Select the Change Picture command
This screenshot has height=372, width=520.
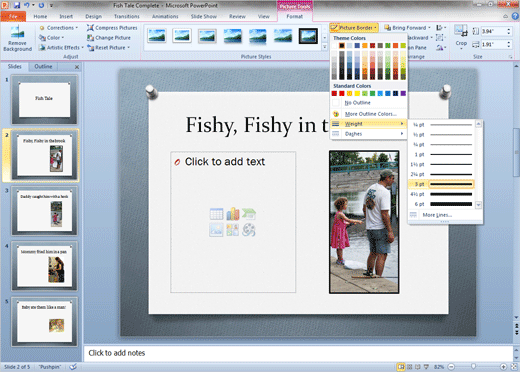[x=109, y=38]
